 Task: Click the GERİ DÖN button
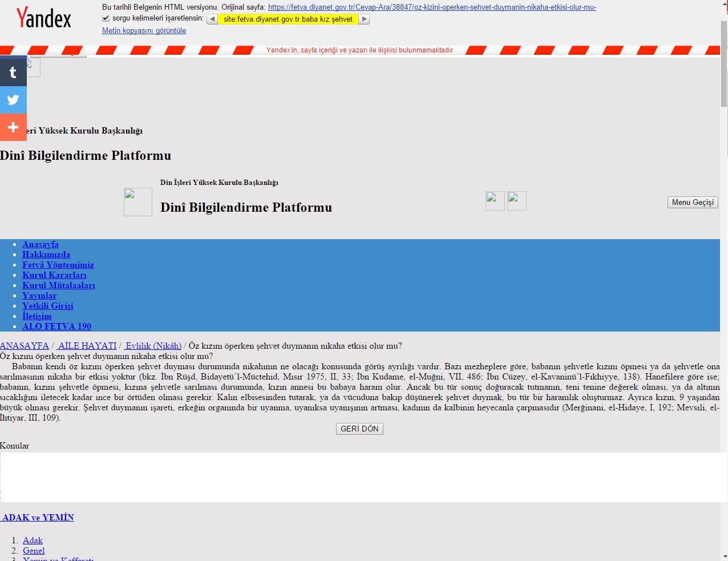pos(359,429)
